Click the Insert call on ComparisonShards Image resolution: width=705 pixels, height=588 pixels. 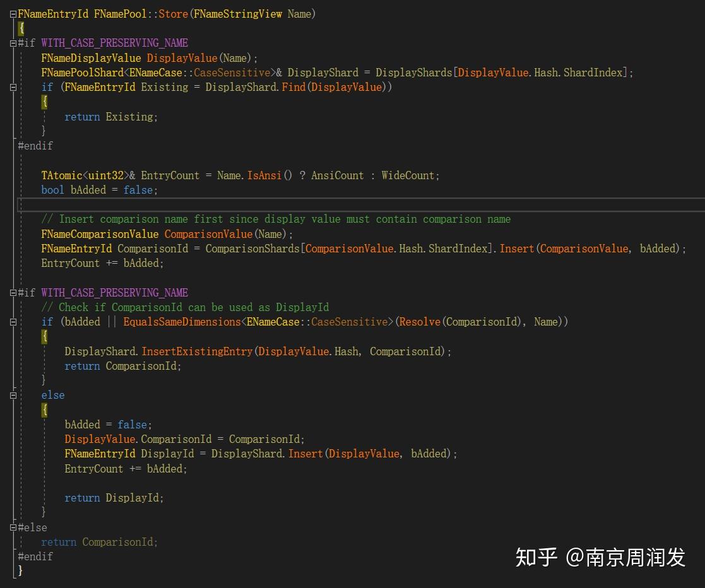pos(516,248)
